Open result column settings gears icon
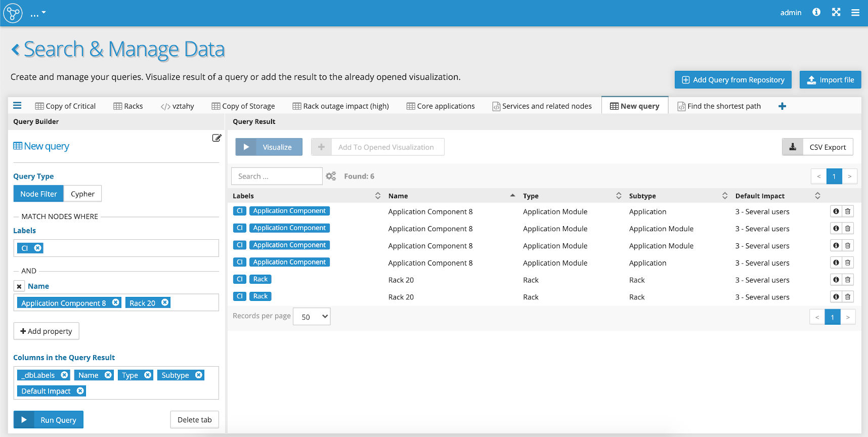 click(x=331, y=176)
